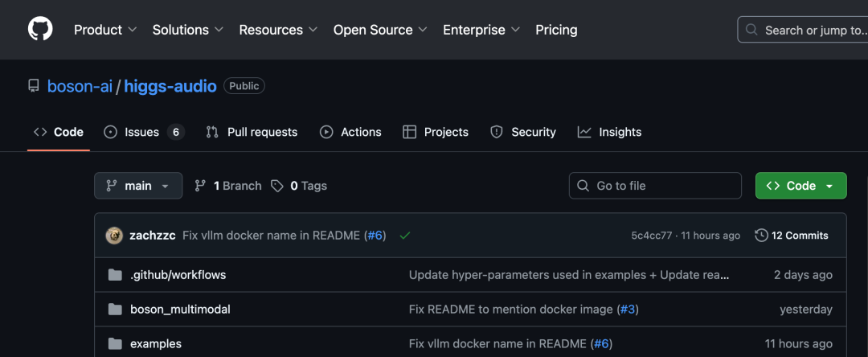Open the Actions tab
The image size is (868, 357).
(350, 132)
